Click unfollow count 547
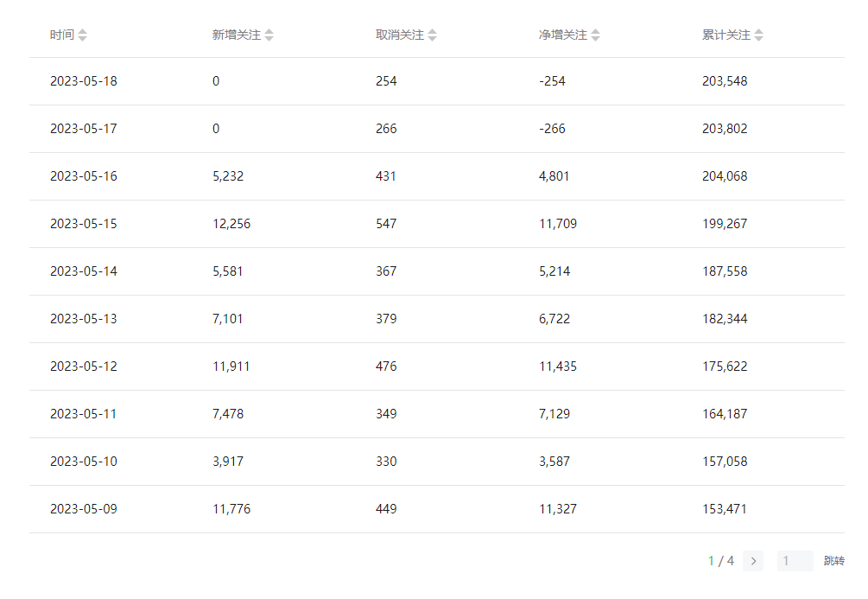Screen dimensions: 868x599 (386, 224)
